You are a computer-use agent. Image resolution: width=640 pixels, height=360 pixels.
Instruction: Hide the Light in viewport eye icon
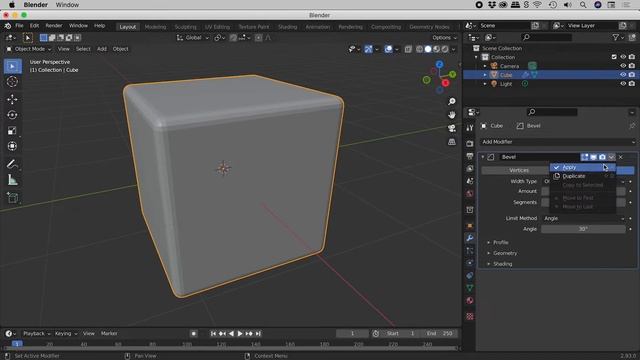point(623,84)
